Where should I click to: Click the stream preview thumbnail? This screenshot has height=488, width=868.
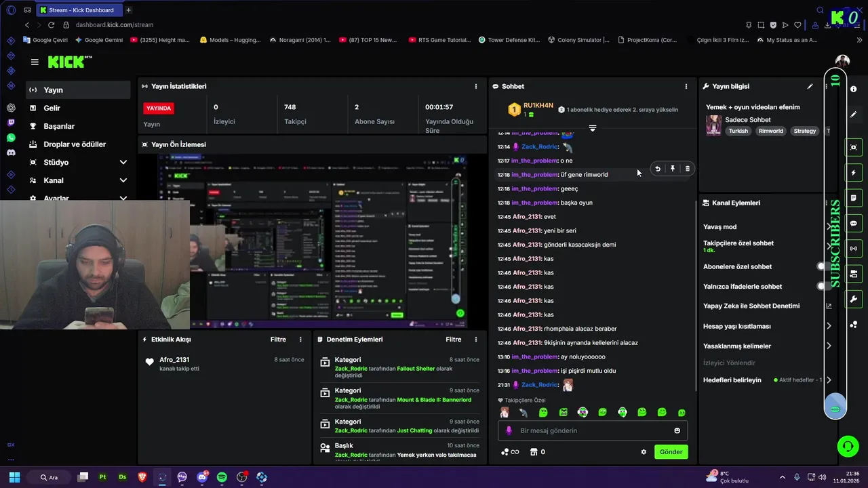point(313,241)
